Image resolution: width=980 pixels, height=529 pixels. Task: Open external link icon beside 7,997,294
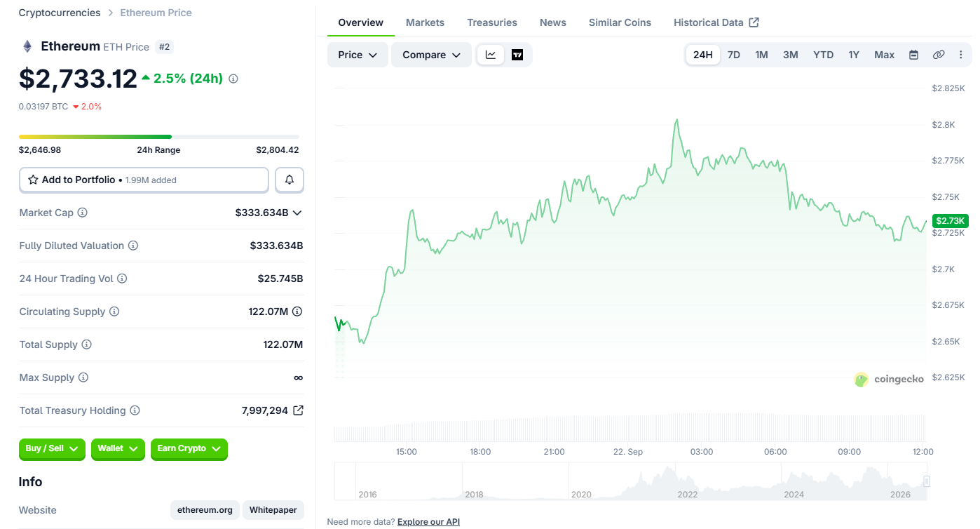298,410
